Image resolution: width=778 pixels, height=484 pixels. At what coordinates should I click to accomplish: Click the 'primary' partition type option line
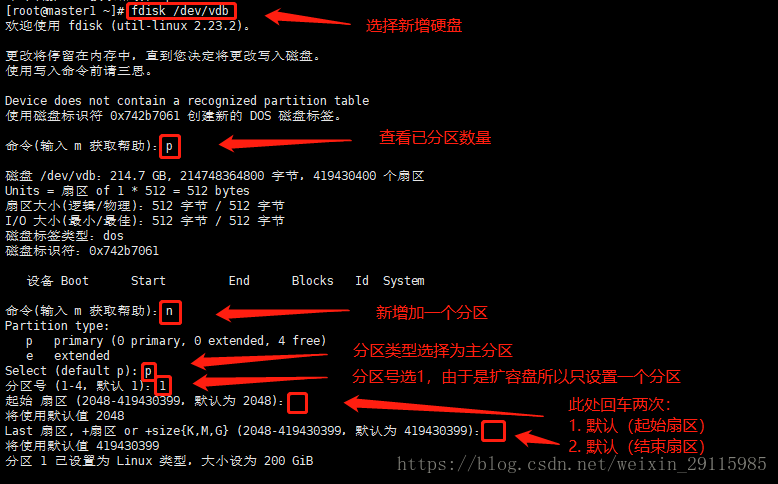point(176,341)
